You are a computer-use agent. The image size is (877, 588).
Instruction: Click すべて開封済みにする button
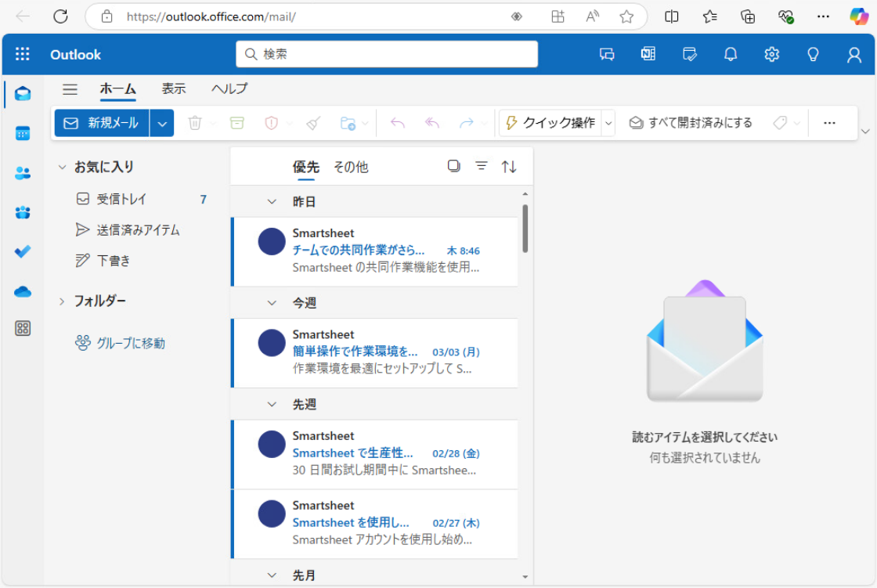pyautogui.click(x=691, y=123)
